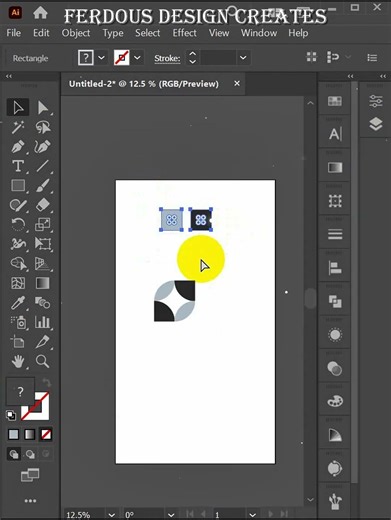The width and height of the screenshot is (391, 520).
Task: Select the Blend tool
Action: [42, 303]
